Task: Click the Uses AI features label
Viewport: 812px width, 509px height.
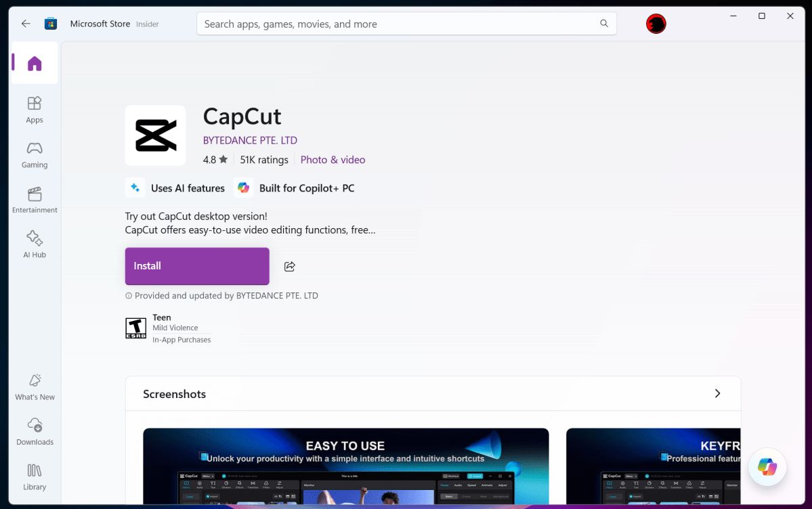Action: tap(188, 188)
